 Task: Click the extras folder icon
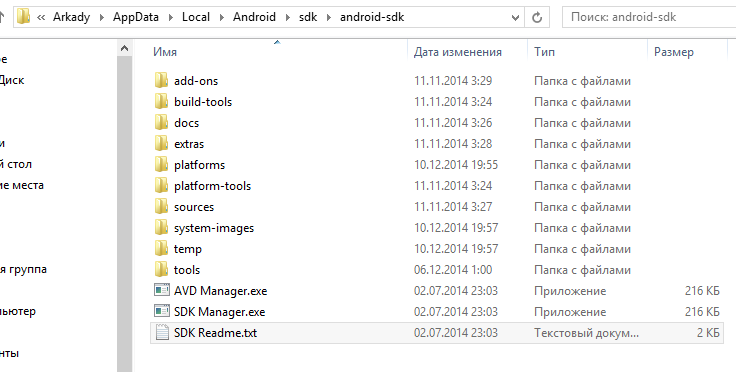click(x=161, y=144)
